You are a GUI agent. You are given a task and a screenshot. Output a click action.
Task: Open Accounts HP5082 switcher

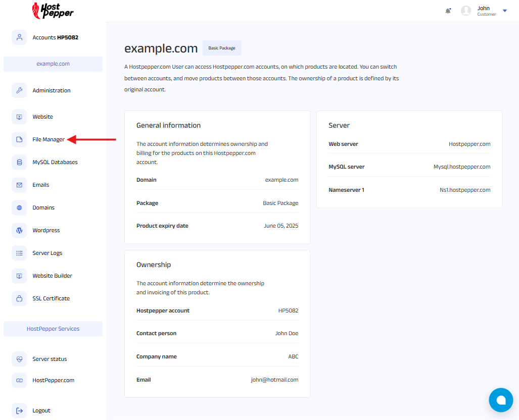click(x=55, y=37)
